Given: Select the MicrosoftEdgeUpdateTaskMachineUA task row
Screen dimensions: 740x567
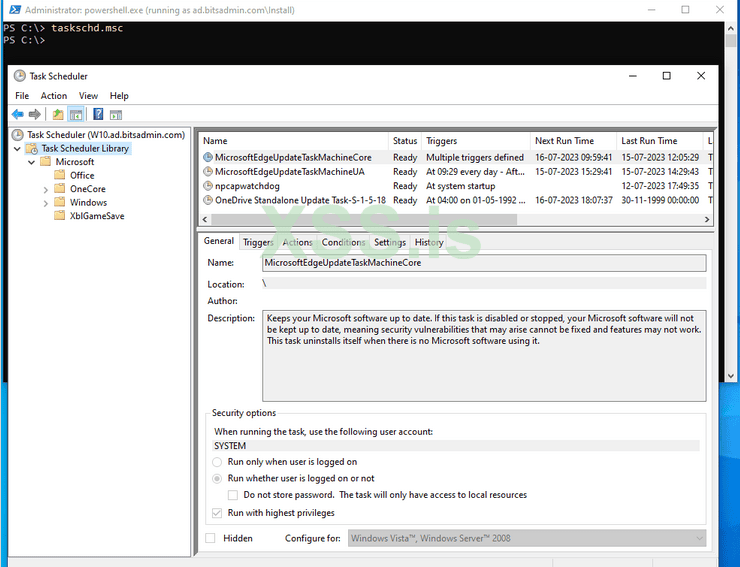Looking at the screenshot, I should (290, 172).
